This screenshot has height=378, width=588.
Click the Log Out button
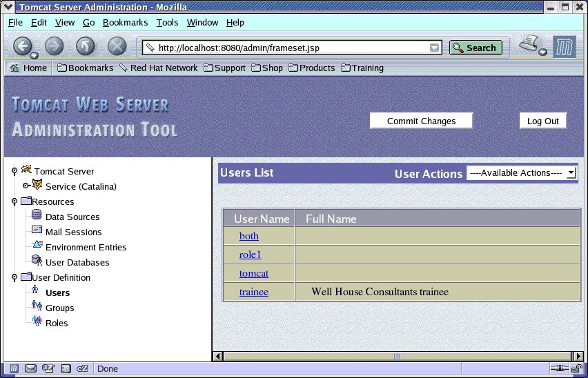point(542,121)
